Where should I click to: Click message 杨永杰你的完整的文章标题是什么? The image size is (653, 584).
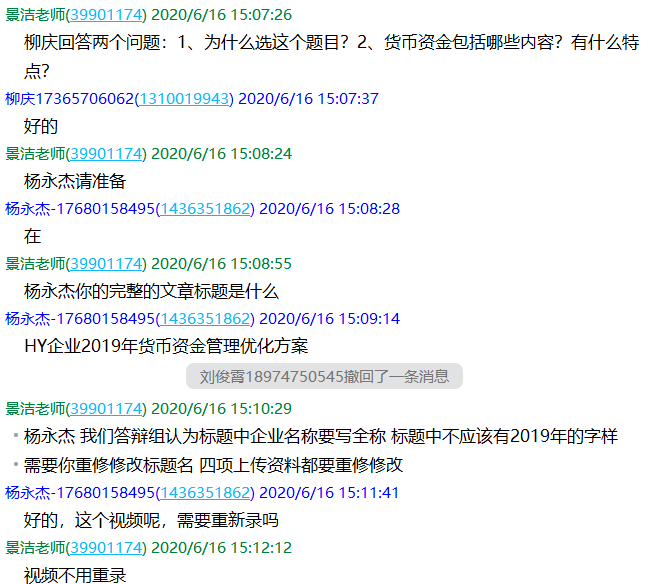(151, 291)
